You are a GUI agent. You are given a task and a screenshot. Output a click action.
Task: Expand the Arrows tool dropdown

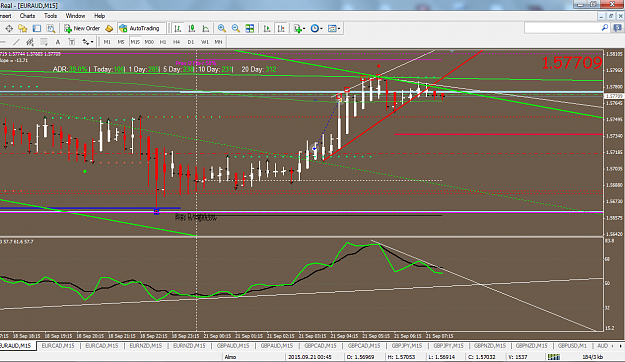[x=92, y=42]
